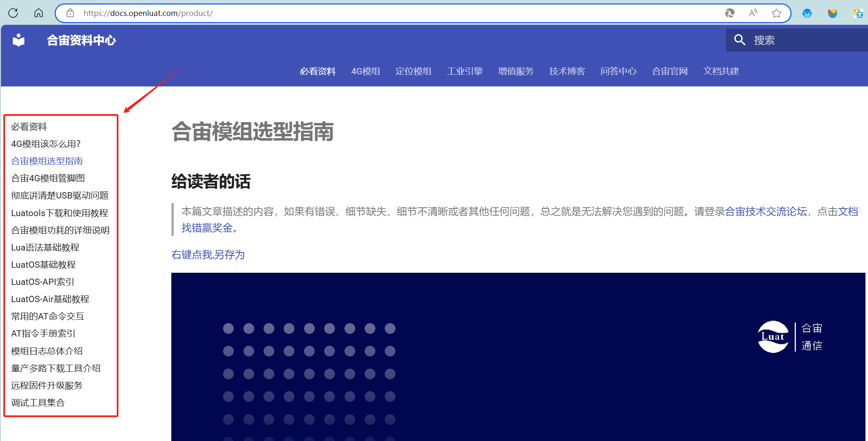Open the colorful shield extension icon
Viewport: 868px width, 441px height.
coord(833,13)
